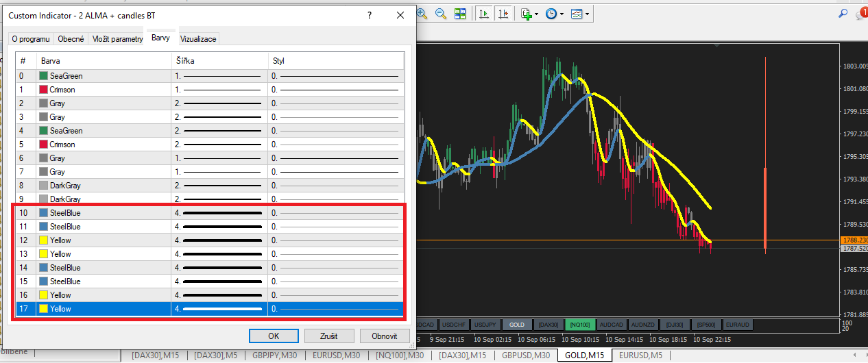Viewport: 868px width, 363px height.
Task: Click the SteelBlue swatch in row 10
Action: (x=44, y=213)
